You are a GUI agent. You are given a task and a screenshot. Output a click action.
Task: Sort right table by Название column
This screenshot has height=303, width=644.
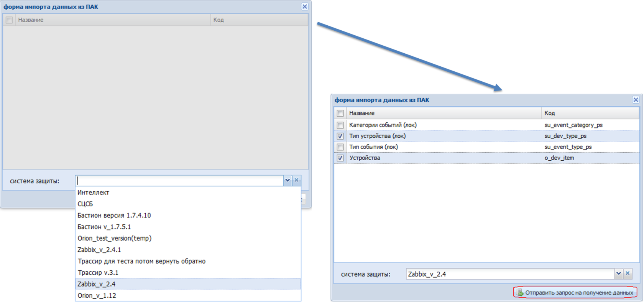pyautogui.click(x=444, y=113)
